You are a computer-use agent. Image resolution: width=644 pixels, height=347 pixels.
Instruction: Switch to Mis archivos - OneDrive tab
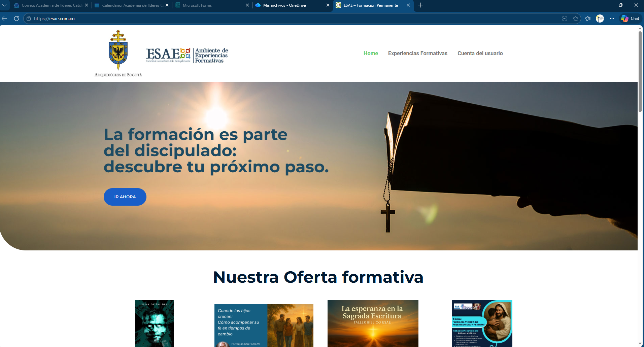point(290,5)
